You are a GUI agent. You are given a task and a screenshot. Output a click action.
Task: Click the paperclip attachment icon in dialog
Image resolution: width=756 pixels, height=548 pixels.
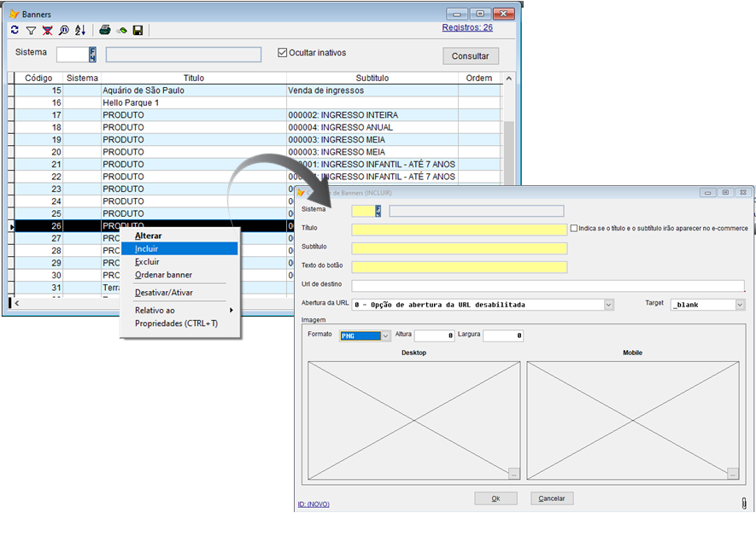(x=743, y=503)
